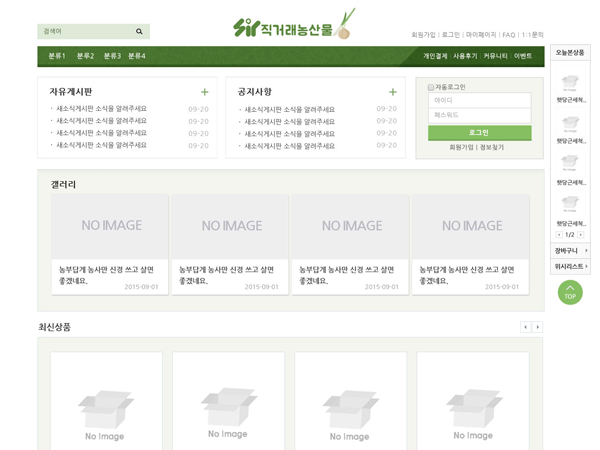Open 이벤트 from the green navigation bar

click(523, 56)
